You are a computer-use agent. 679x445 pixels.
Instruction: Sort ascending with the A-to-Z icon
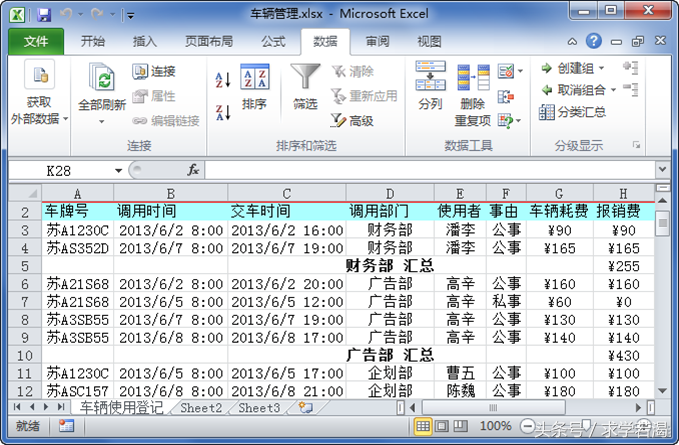click(x=223, y=80)
